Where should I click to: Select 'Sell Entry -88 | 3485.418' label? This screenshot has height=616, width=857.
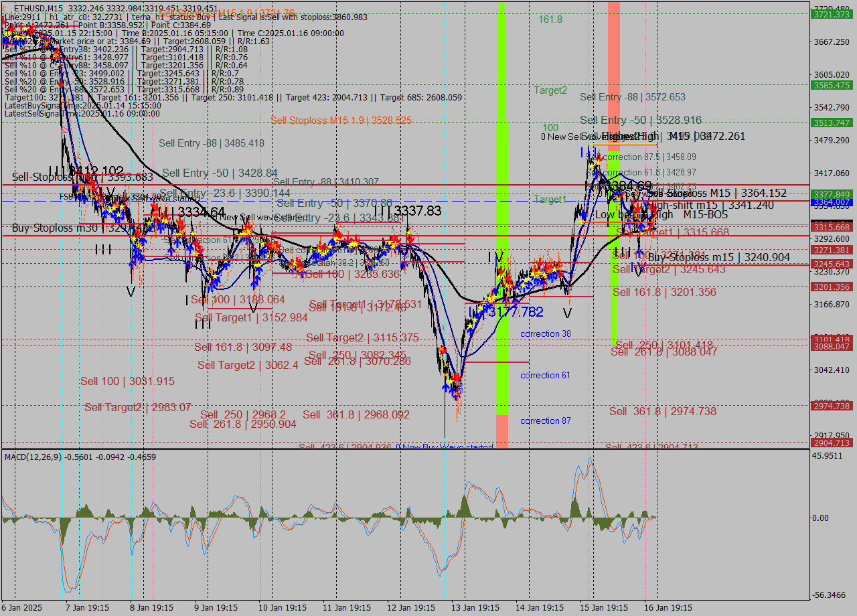[212, 143]
